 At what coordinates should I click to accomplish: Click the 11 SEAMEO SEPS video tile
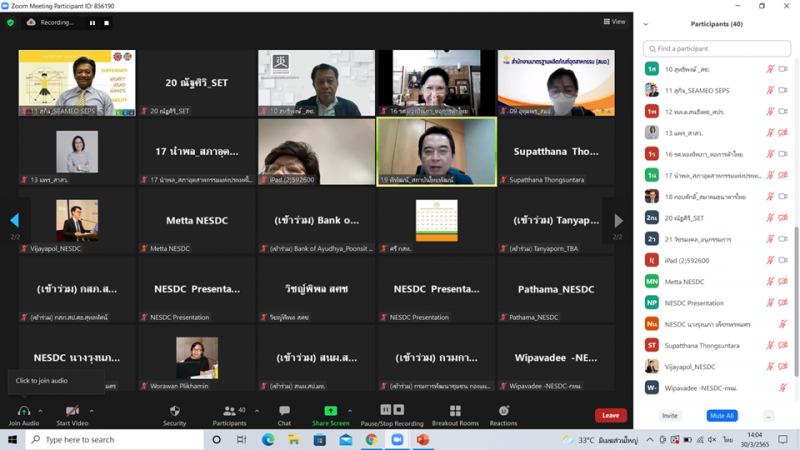(77, 83)
